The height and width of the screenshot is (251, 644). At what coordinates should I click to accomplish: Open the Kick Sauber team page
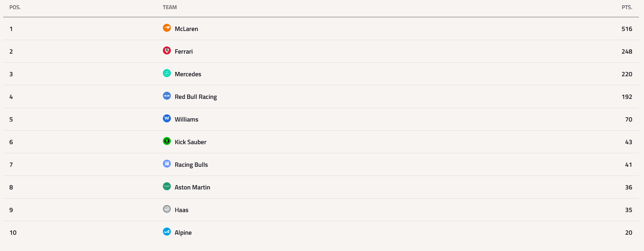point(190,142)
